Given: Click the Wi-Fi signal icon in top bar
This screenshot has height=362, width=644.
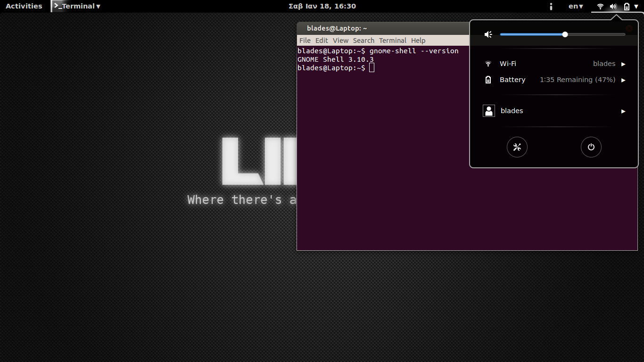Looking at the screenshot, I should tap(600, 6).
